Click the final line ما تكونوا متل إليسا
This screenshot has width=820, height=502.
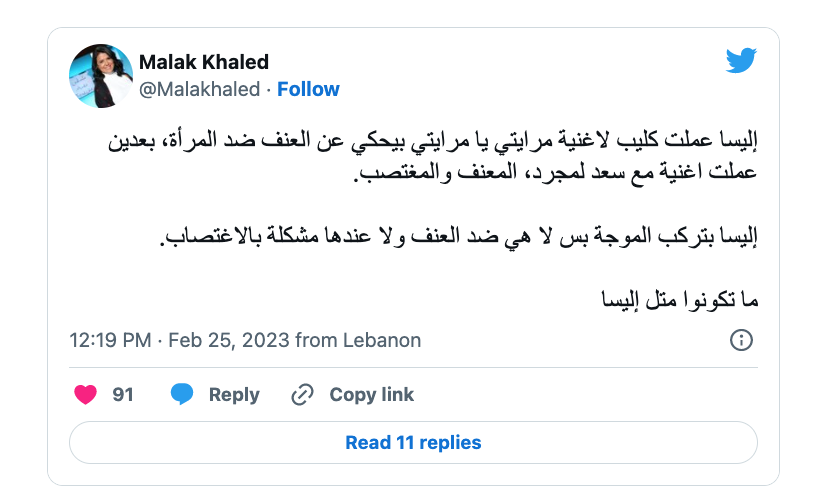coord(680,300)
